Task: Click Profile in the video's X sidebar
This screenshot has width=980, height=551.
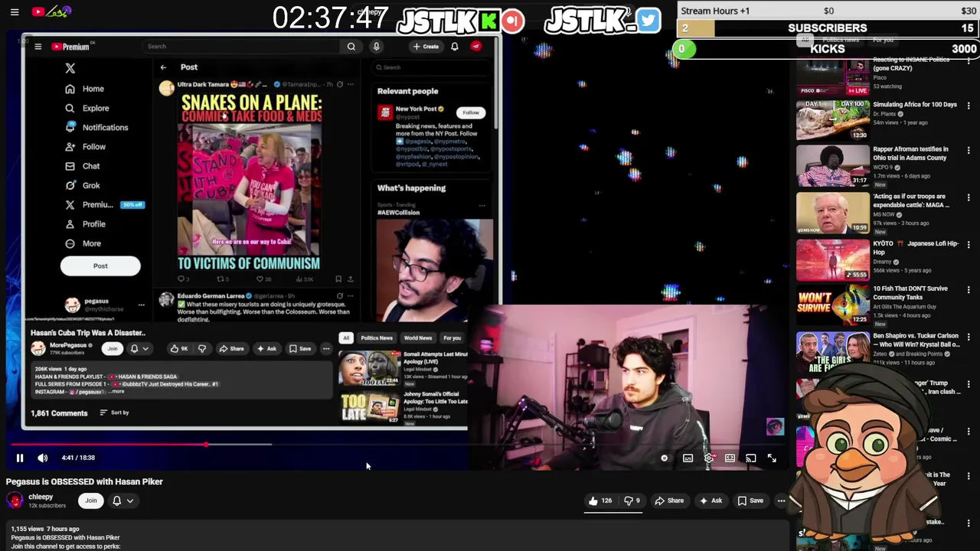Action: coord(86,223)
